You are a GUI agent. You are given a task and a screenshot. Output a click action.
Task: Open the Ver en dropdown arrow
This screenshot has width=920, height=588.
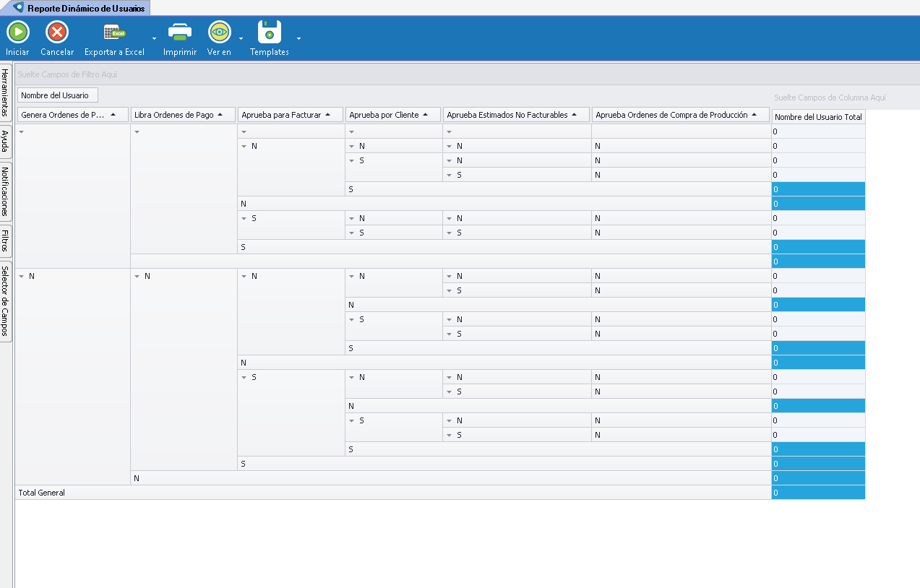pyautogui.click(x=241, y=38)
